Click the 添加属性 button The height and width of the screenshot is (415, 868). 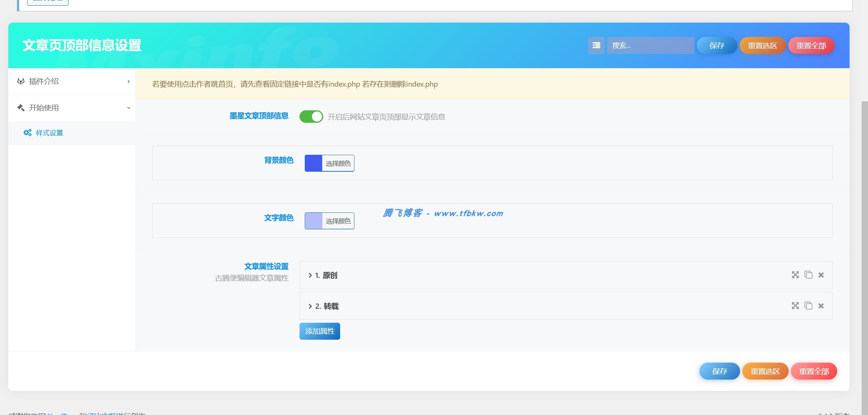[319, 331]
